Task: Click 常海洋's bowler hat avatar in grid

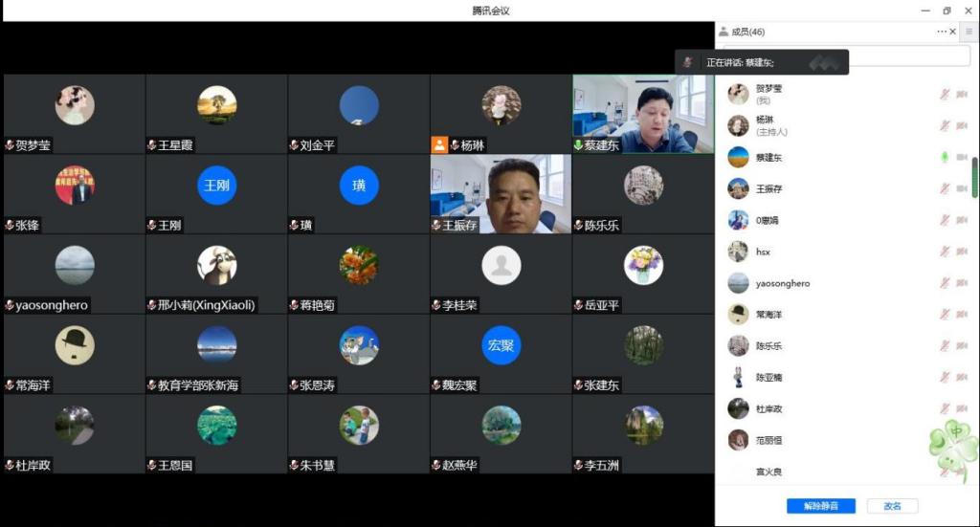Action: pyautogui.click(x=75, y=345)
